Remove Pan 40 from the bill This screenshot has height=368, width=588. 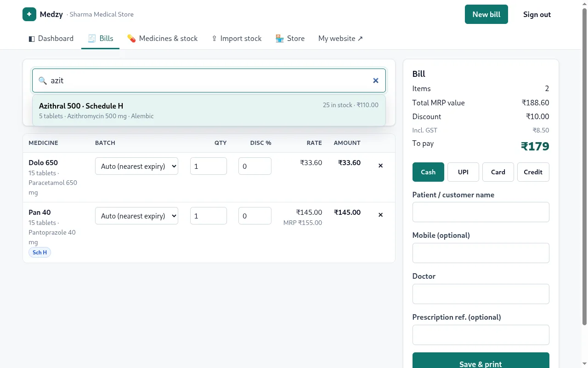click(380, 215)
